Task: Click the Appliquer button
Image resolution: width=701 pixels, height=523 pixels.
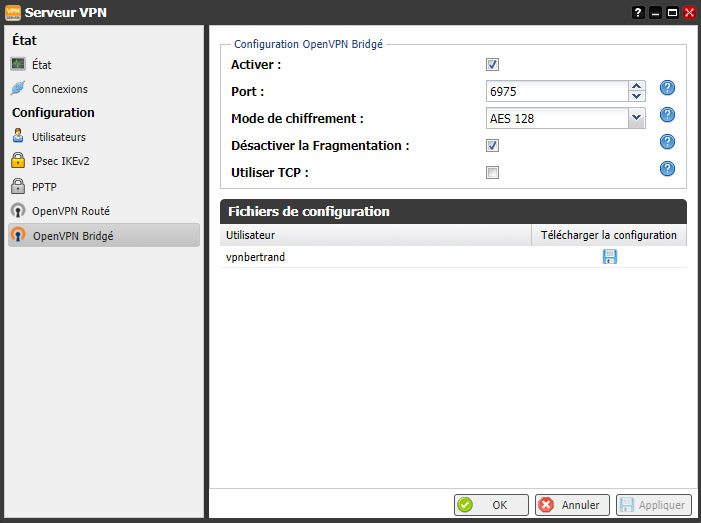Action: coord(654,505)
